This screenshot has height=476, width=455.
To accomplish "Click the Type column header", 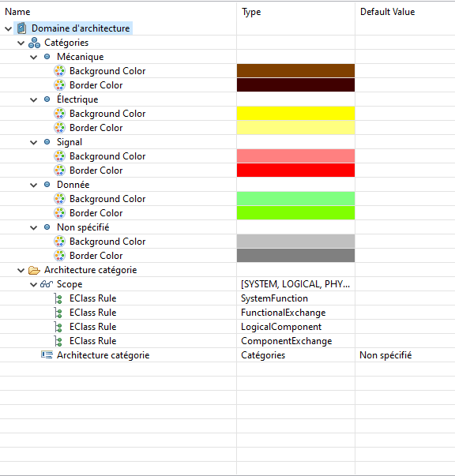I will click(x=251, y=12).
